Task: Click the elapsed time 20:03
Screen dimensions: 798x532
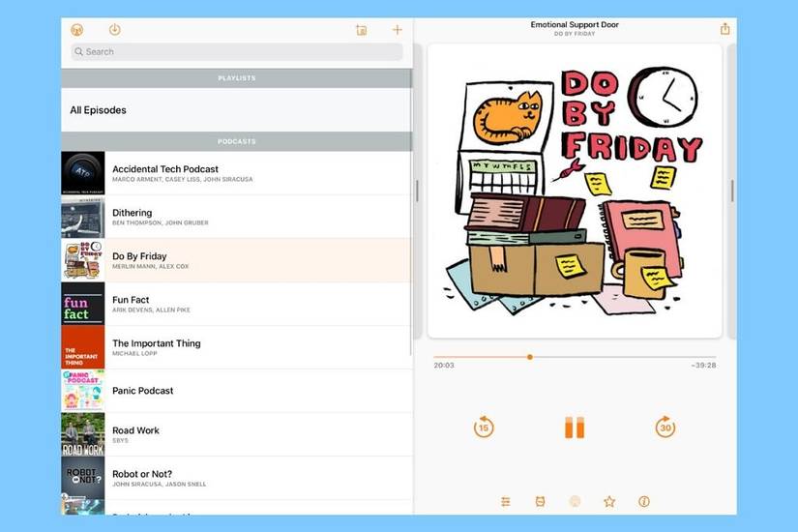Action: click(444, 365)
